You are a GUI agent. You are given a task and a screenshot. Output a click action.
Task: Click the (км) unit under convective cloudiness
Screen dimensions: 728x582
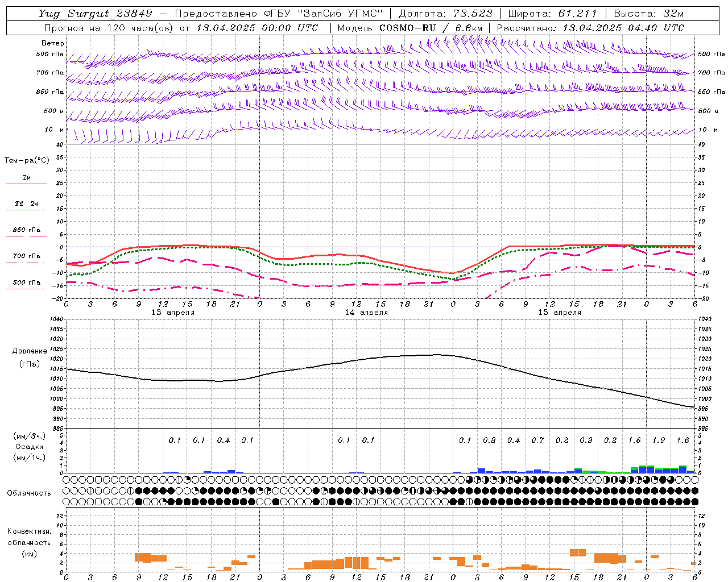(30, 554)
